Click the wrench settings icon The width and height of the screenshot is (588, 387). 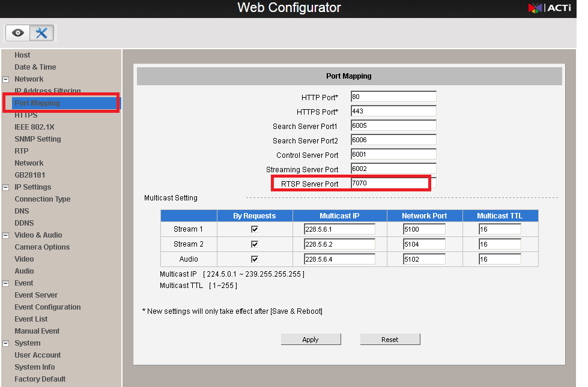point(41,33)
